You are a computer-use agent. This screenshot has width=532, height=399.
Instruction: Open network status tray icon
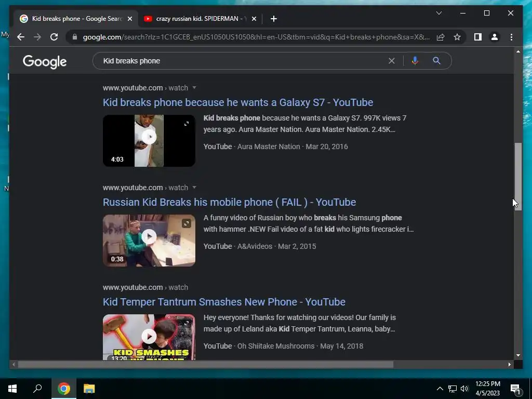[453, 389]
